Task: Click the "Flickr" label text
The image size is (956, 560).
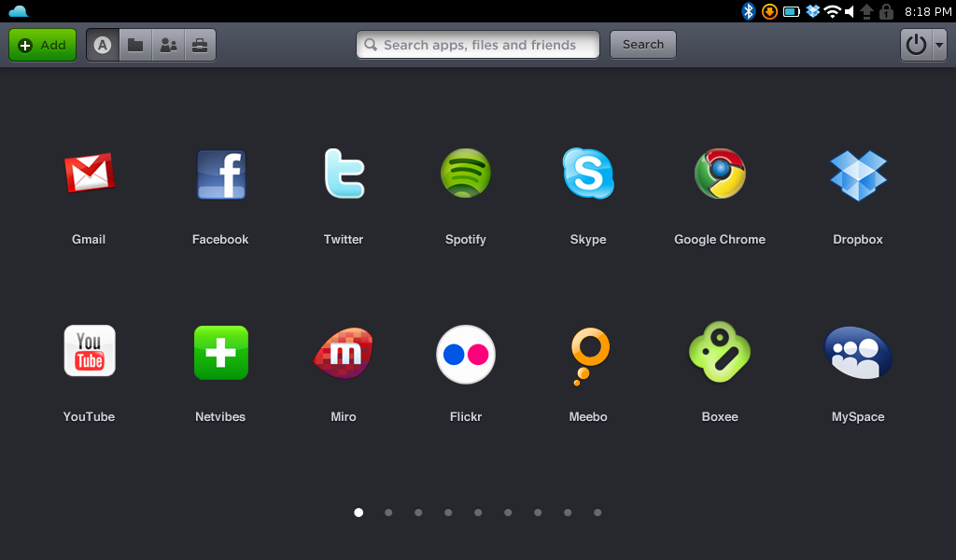Action: click(x=466, y=417)
